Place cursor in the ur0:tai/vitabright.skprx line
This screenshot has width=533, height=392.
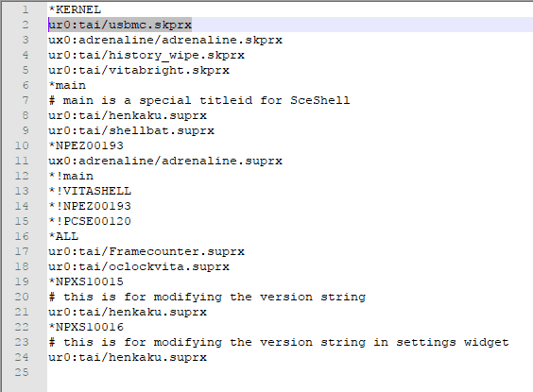pos(139,70)
